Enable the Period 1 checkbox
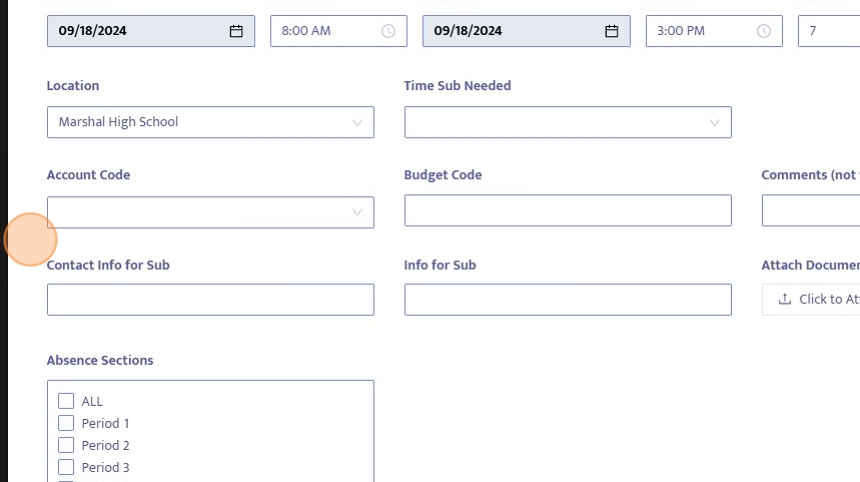Viewport: 860px width, 482px height. pyautogui.click(x=66, y=423)
